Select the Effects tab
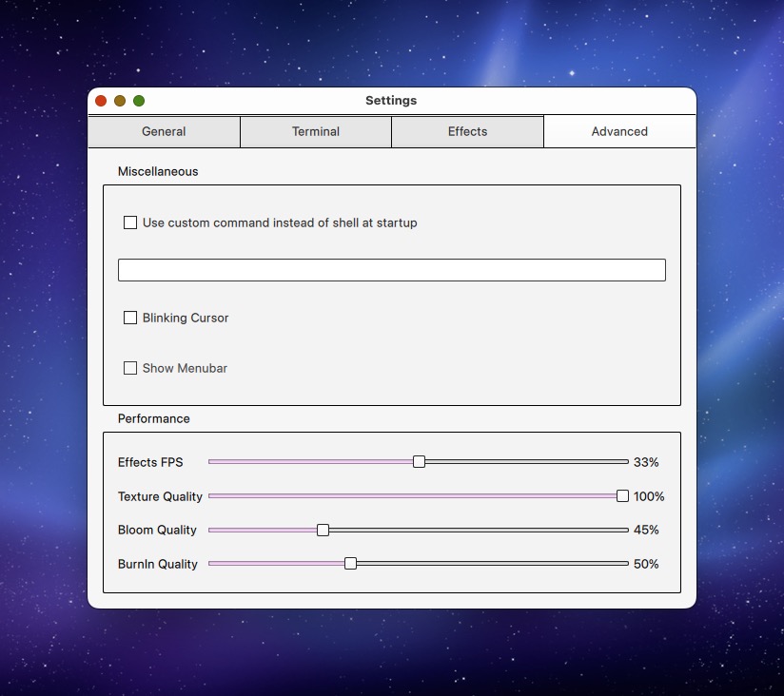 point(467,132)
